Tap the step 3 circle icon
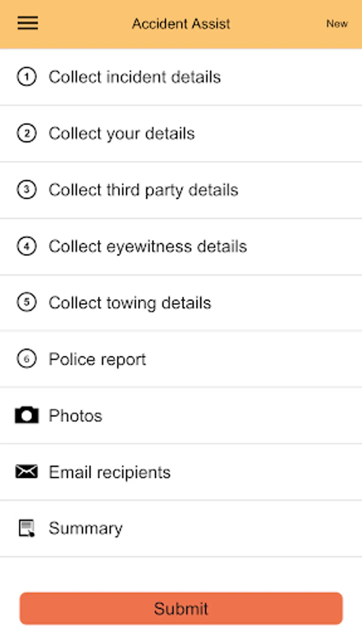The image size is (362, 644). pyautogui.click(x=27, y=190)
